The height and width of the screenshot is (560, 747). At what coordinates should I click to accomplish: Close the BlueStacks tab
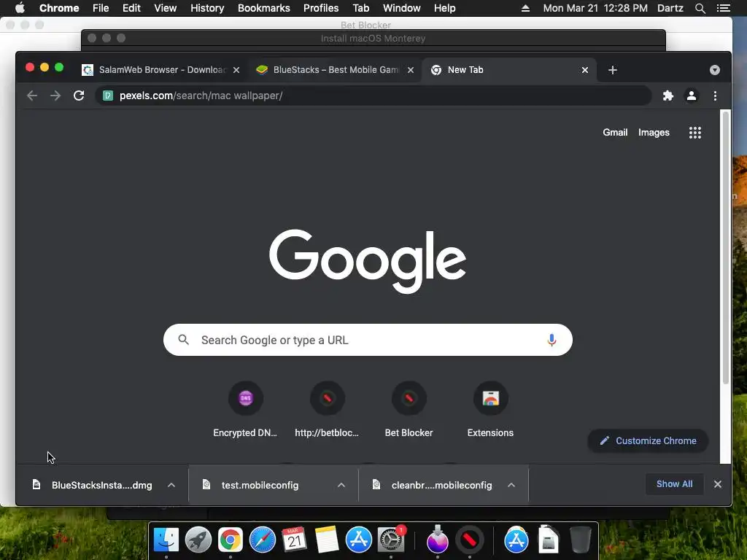tap(411, 70)
